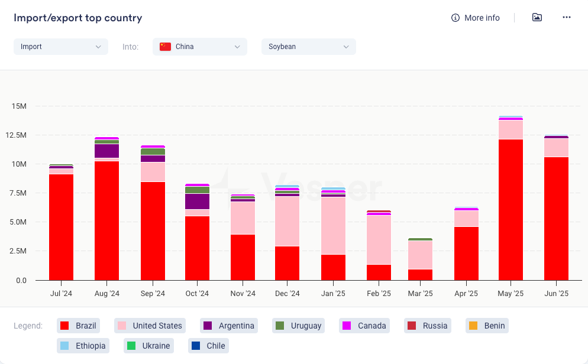The width and height of the screenshot is (588, 364).
Task: Toggle United States legend item
Action: pos(150,326)
